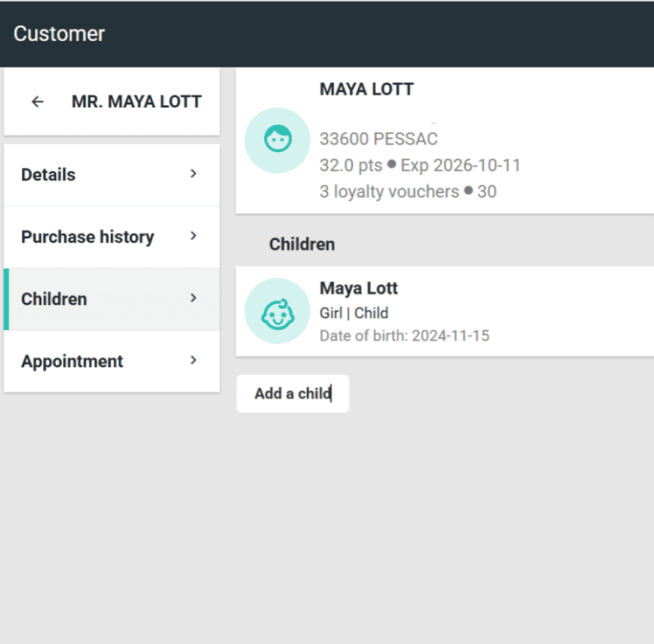
Task: Click the 3 loyalty vouchers text
Action: click(389, 192)
